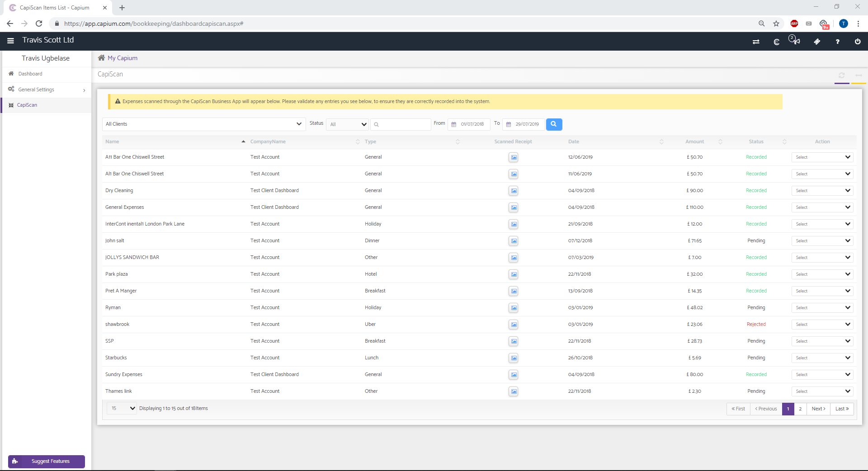
Task: Bookmark page with browser star icon
Action: 776,24
